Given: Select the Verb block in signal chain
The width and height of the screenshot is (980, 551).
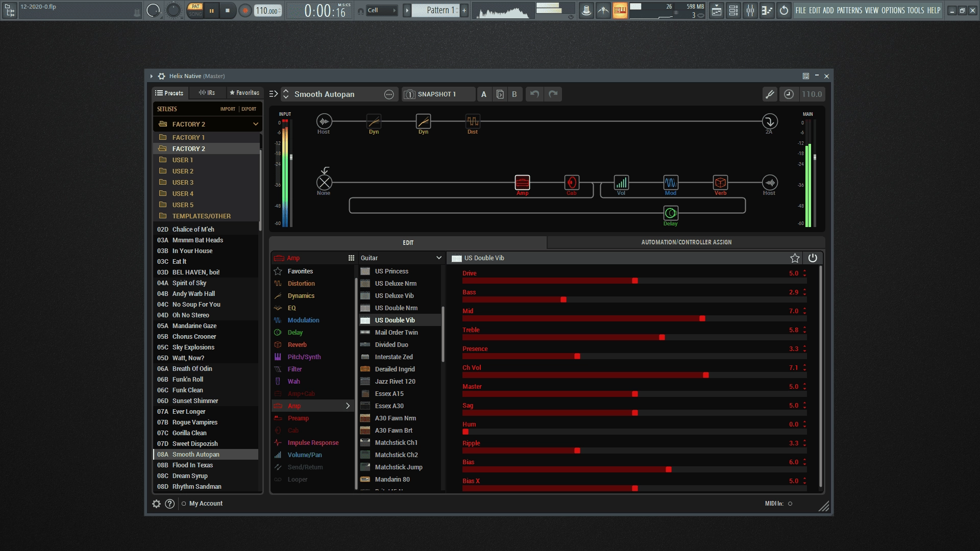Looking at the screenshot, I should click(x=720, y=182).
